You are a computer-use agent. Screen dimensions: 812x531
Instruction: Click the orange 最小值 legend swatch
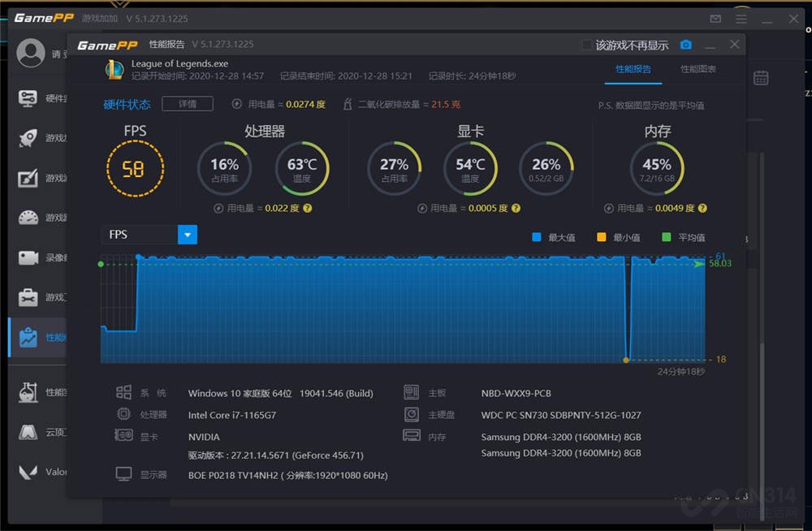coord(601,237)
